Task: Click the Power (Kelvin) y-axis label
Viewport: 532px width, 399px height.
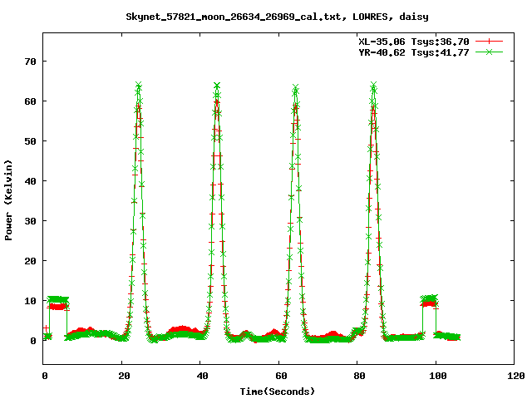Action: 8,200
